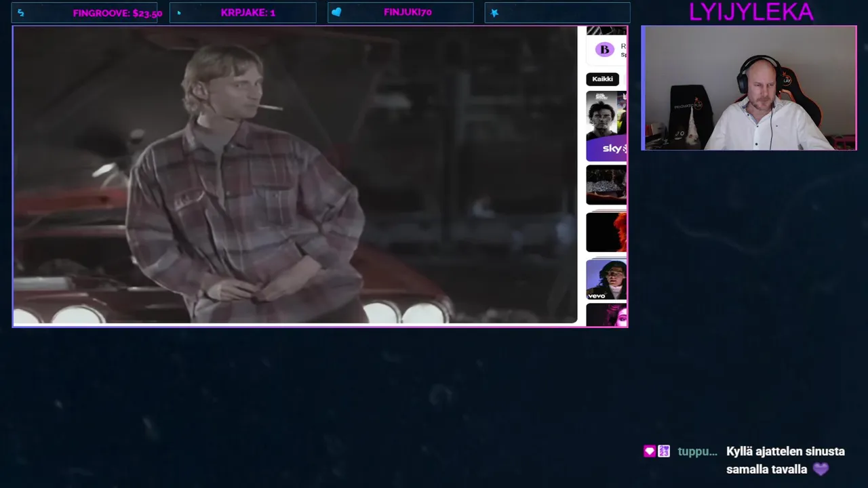
Task: Click the main music video player
Action: pos(296,175)
